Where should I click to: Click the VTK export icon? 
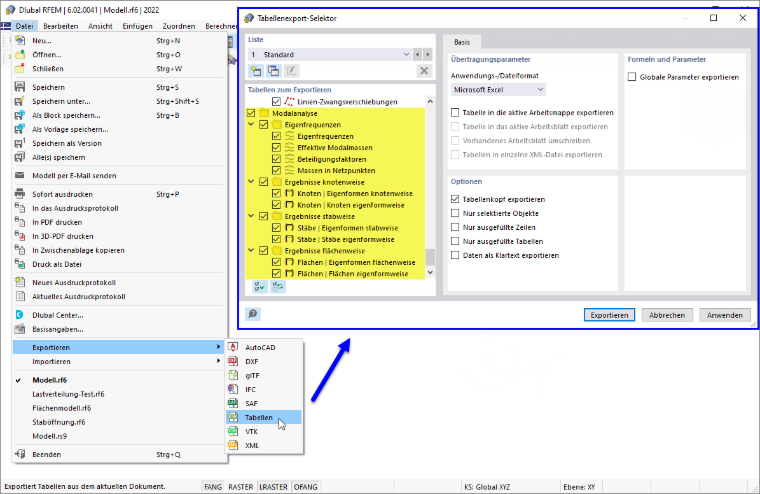click(233, 431)
